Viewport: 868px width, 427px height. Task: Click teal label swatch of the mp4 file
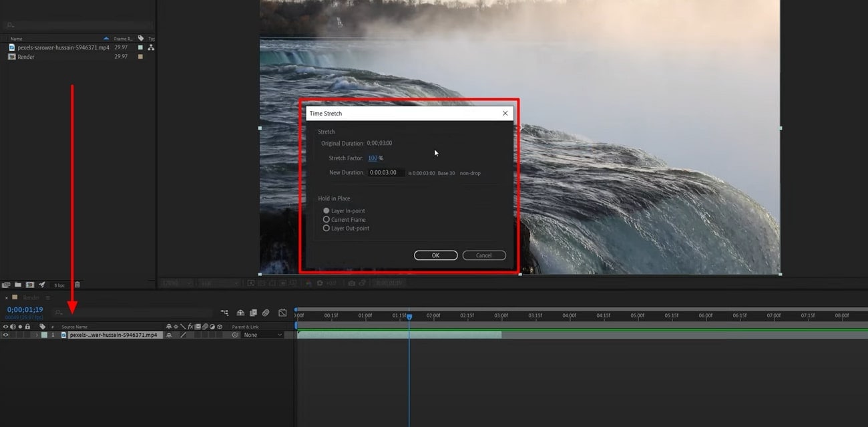[x=140, y=47]
